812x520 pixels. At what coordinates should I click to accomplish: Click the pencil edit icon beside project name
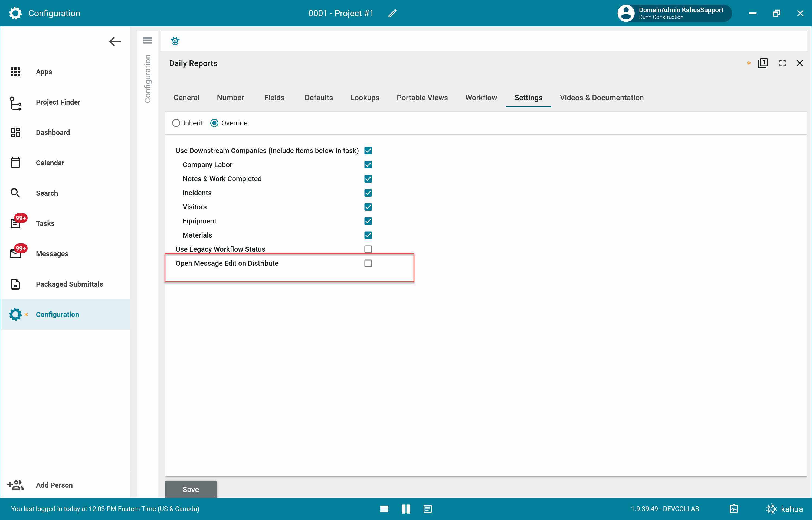pos(392,13)
